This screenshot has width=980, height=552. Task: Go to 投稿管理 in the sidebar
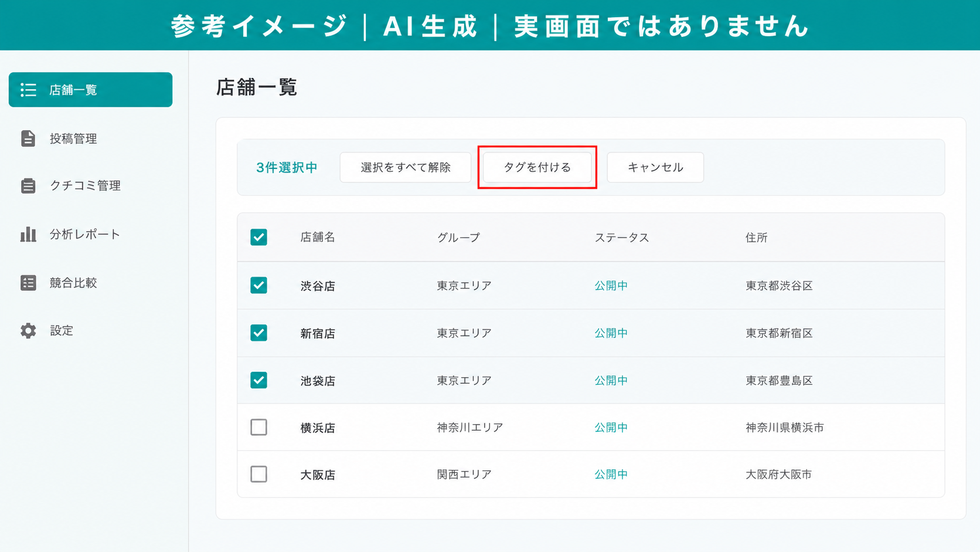point(73,138)
